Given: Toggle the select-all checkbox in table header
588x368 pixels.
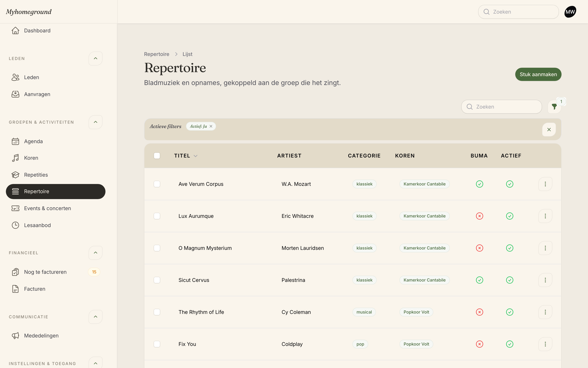Looking at the screenshot, I should click(x=157, y=156).
